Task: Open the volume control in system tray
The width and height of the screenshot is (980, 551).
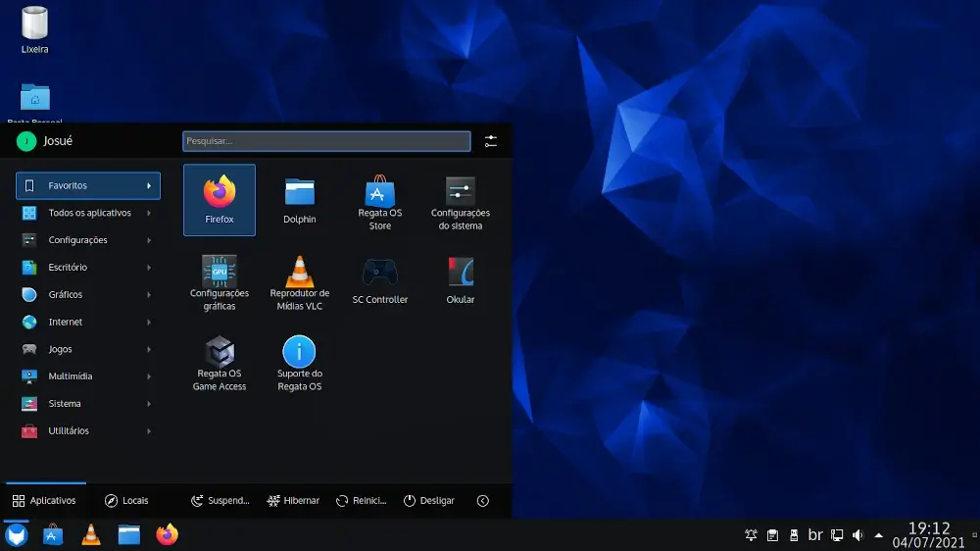Action: [857, 535]
